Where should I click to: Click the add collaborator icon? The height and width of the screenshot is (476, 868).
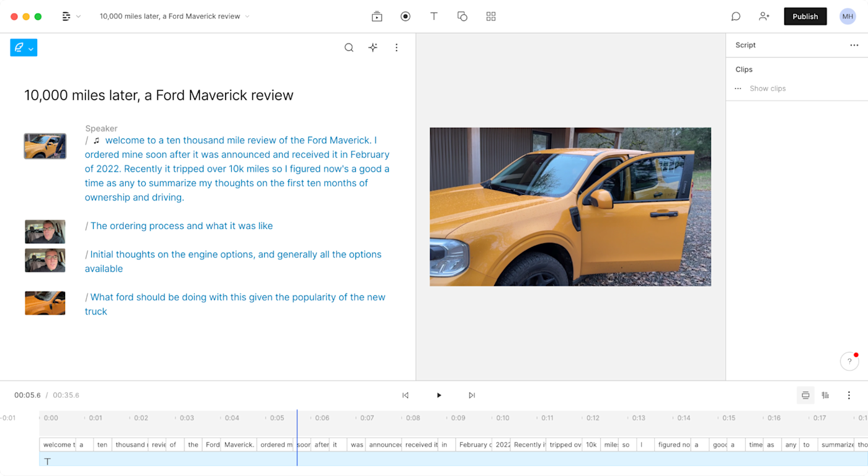pyautogui.click(x=764, y=17)
